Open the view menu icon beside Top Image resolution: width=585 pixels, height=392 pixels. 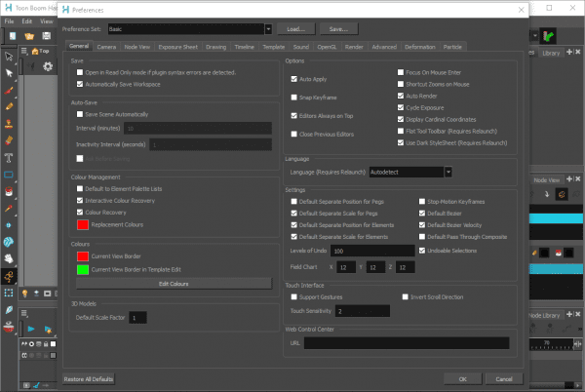point(24,51)
